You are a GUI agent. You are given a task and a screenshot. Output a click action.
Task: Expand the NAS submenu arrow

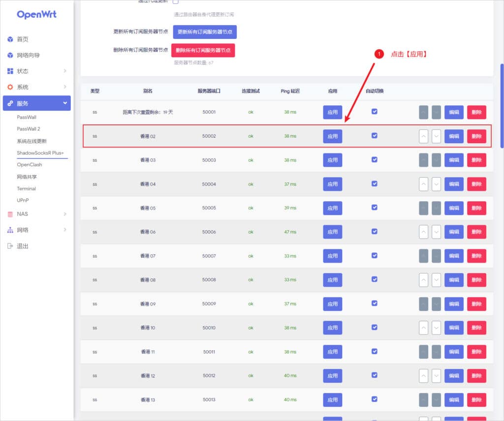[x=65, y=214]
